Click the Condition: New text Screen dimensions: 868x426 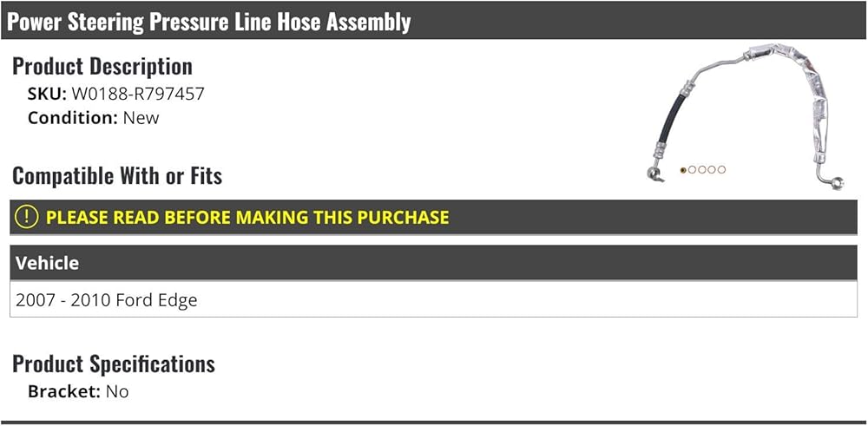(x=94, y=118)
